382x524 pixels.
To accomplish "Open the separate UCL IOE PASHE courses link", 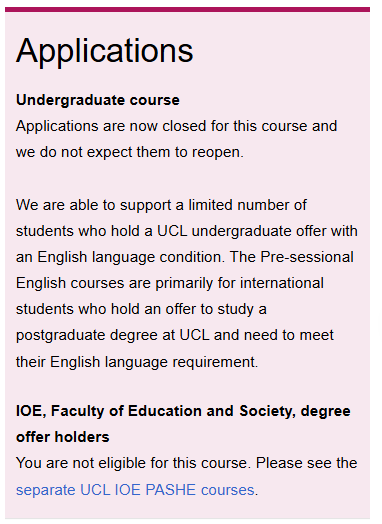I will point(135,490).
